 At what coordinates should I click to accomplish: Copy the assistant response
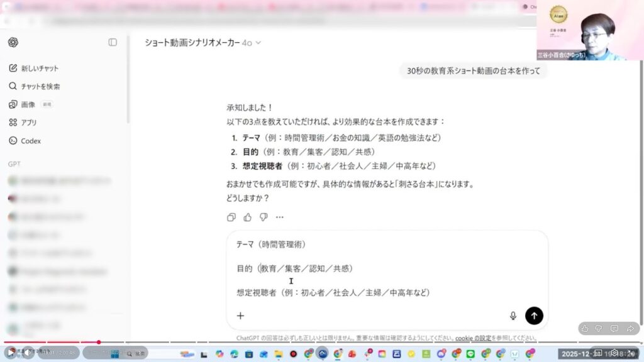pos(231,217)
